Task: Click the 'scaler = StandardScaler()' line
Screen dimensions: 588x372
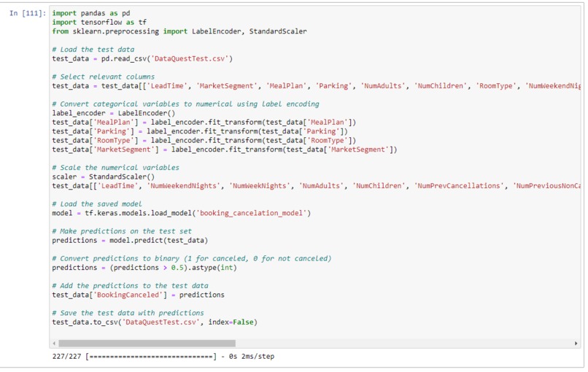Action: point(103,177)
